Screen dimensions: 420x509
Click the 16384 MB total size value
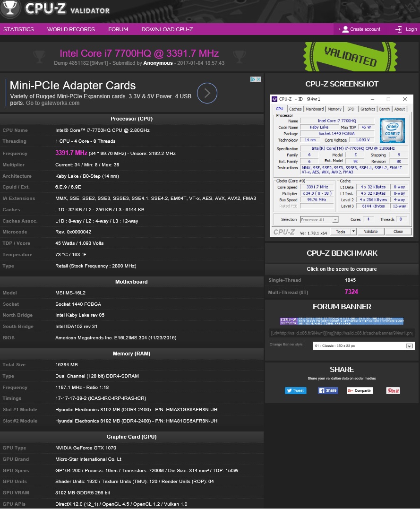click(67, 365)
